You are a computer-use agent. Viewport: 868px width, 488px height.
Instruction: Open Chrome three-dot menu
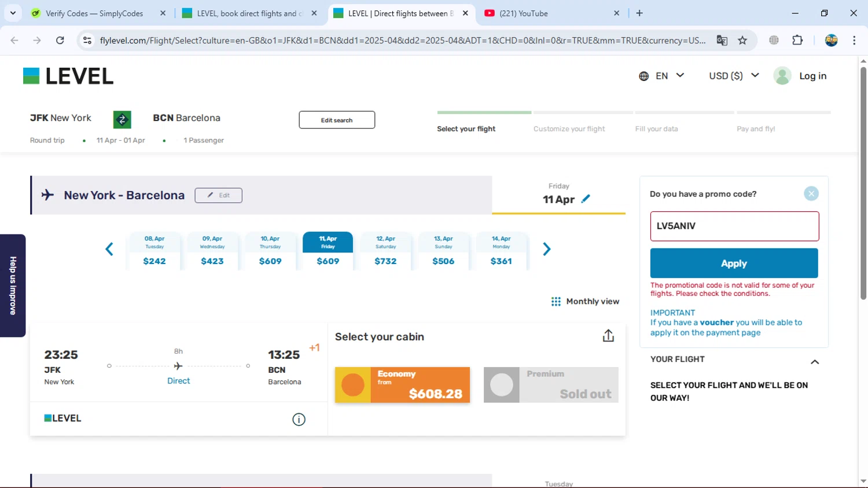(854, 40)
